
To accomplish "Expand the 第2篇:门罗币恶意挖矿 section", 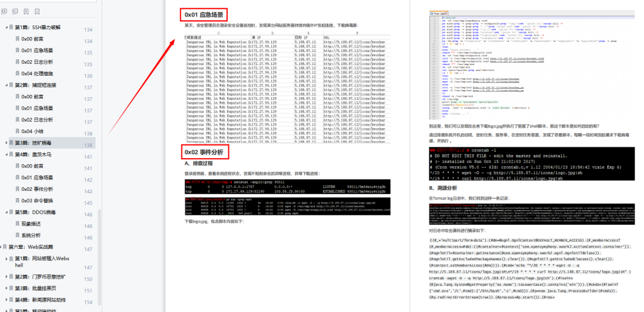I will pos(6,277).
